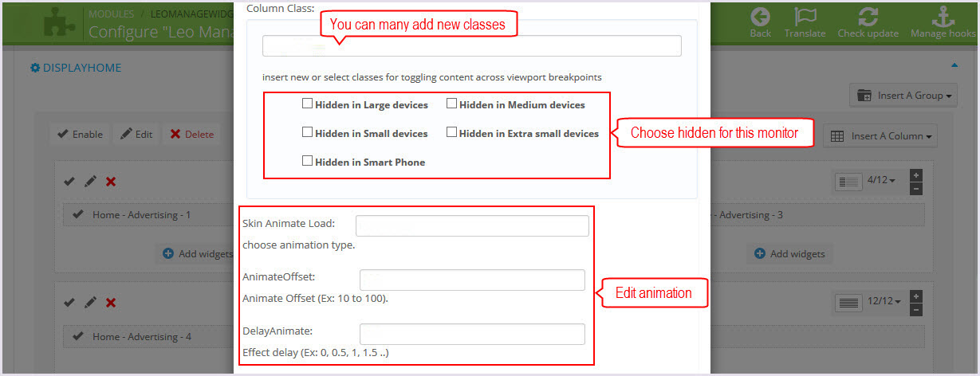
Task: Click checkmark icon in second row
Action: (69, 303)
